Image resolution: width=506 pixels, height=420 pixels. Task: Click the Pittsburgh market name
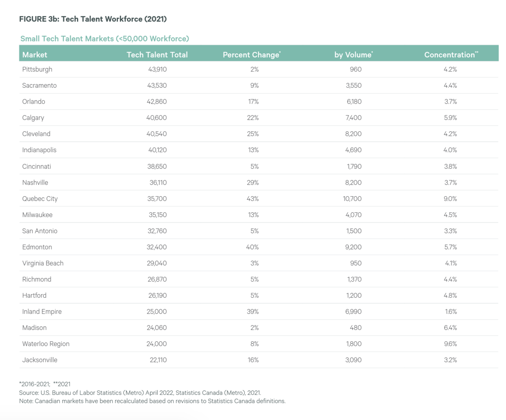[37, 69]
